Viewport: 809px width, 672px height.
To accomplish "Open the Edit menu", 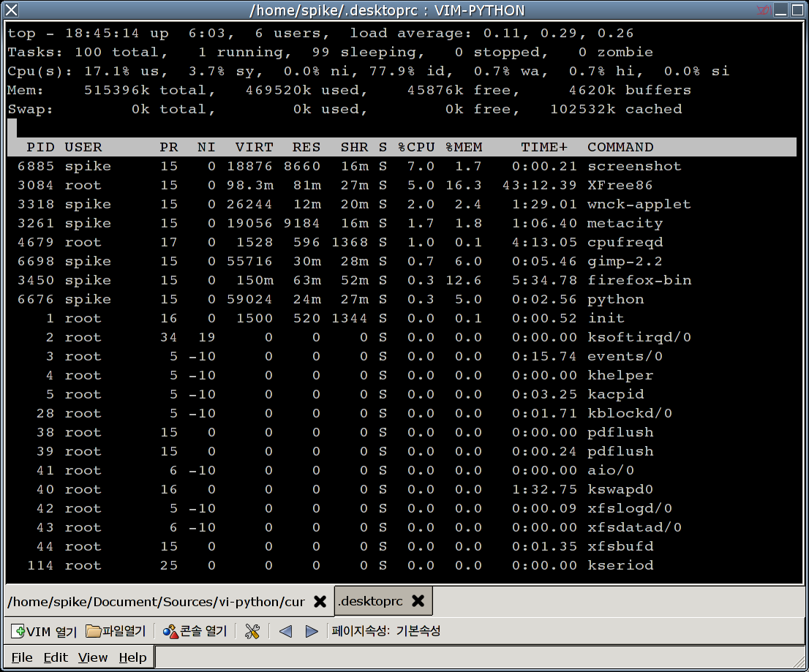I will pos(56,657).
